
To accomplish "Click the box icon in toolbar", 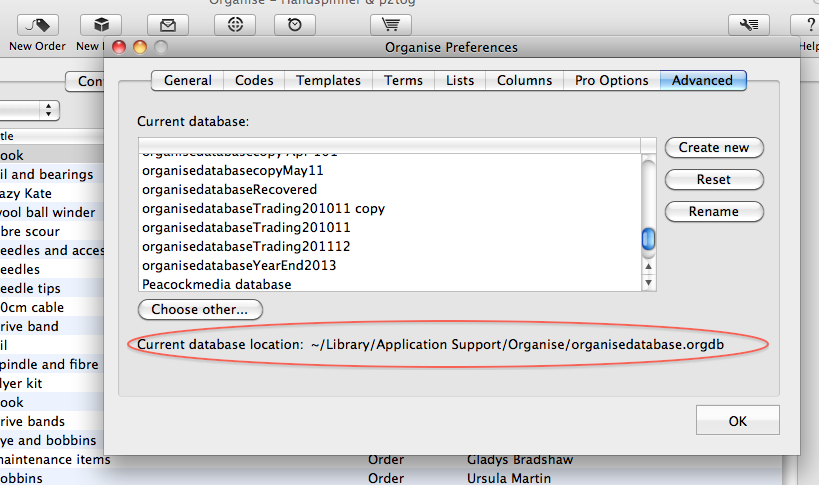I will [101, 25].
